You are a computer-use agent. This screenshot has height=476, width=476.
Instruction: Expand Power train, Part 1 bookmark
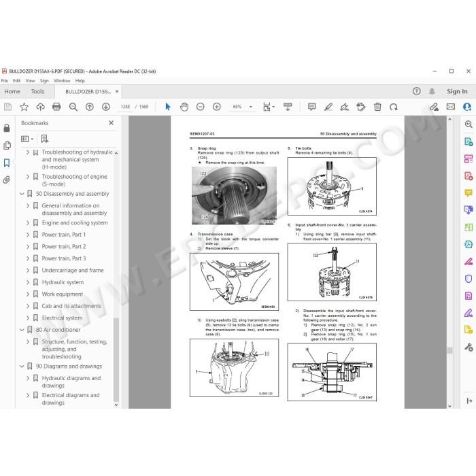pyautogui.click(x=28, y=235)
